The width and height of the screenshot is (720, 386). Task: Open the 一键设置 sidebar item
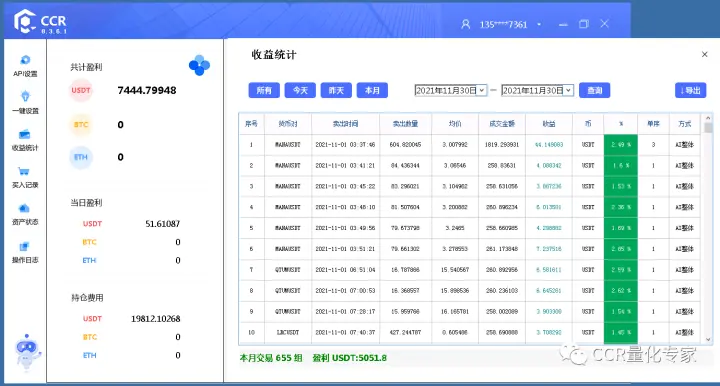pyautogui.click(x=25, y=103)
